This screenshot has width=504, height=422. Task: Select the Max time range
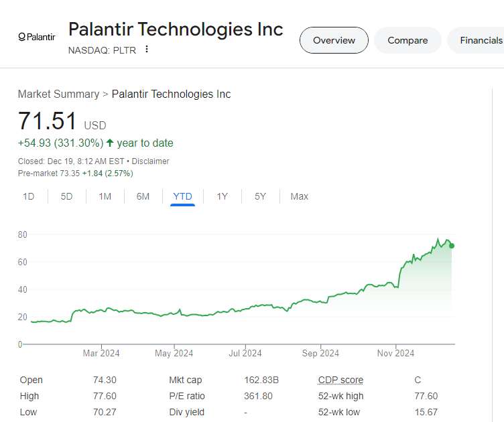299,196
